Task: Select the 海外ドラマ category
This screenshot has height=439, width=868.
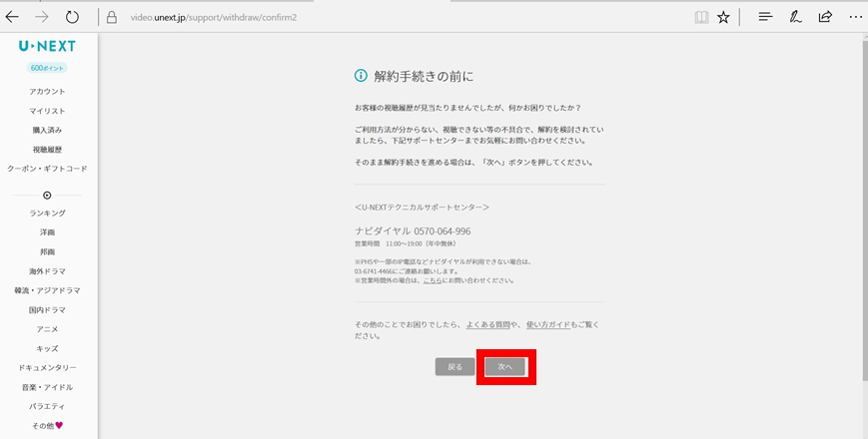Action: click(x=47, y=271)
